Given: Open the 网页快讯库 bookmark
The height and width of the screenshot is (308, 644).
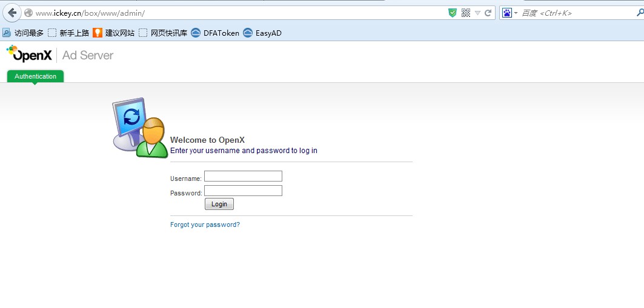Looking at the screenshot, I should click(x=163, y=33).
